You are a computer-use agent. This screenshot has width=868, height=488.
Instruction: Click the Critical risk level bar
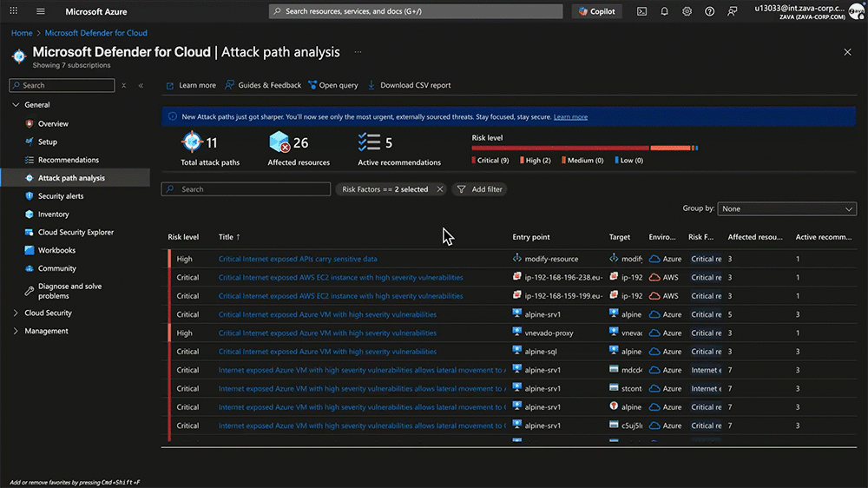560,148
